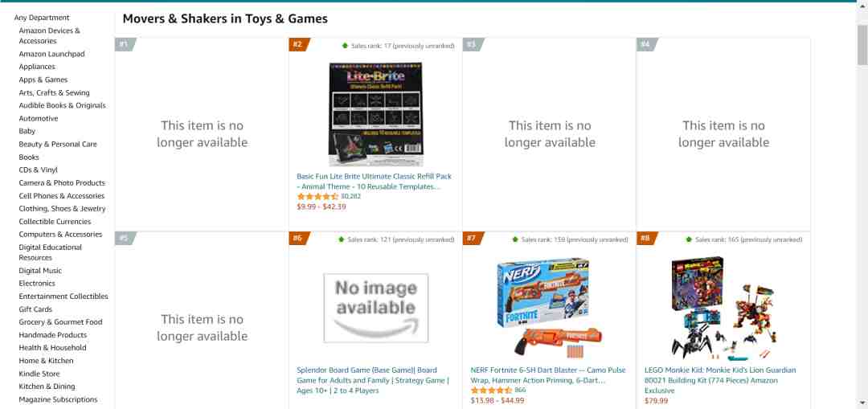Screen dimensions: 868x409
Task: Open the LEGO Monkie Kid Lion Guardian link
Action: 720,380
